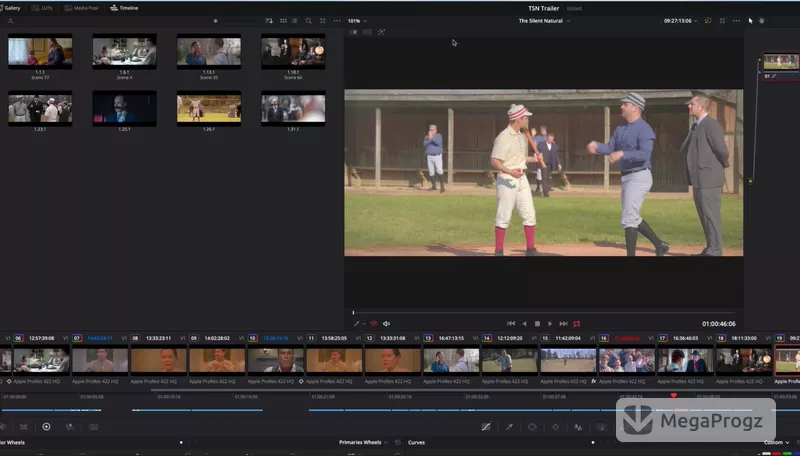Select clip 16 thumbnail in timeline
This screenshot has width=800, height=456.
tap(627, 360)
